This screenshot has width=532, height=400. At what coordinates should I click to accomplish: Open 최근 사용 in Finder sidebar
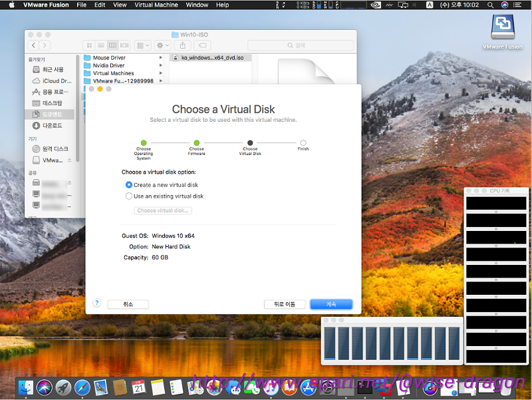pos(49,70)
